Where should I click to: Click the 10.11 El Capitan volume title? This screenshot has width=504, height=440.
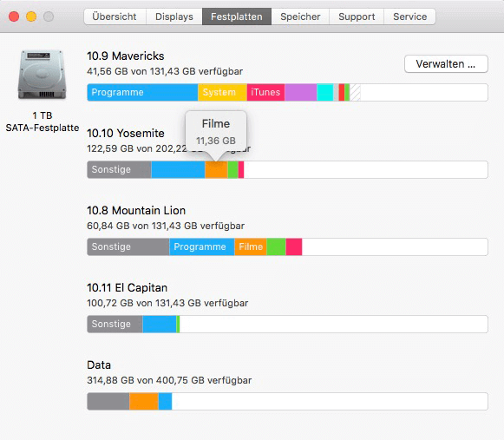[127, 287]
